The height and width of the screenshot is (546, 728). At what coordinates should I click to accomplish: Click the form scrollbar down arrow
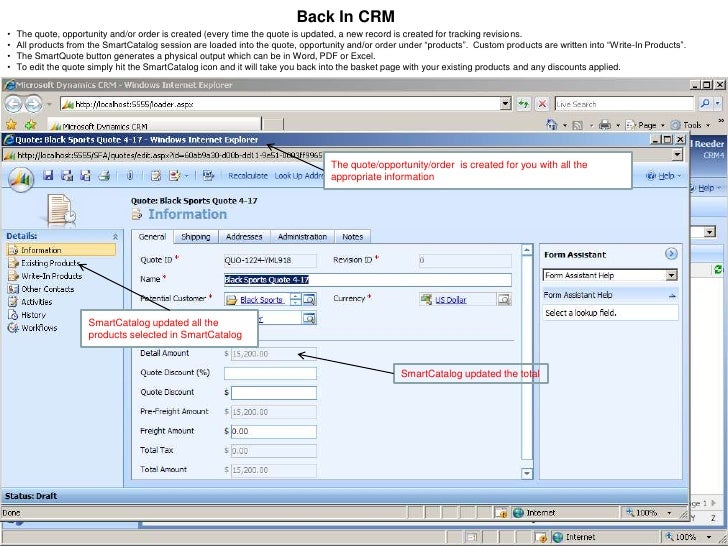(527, 474)
